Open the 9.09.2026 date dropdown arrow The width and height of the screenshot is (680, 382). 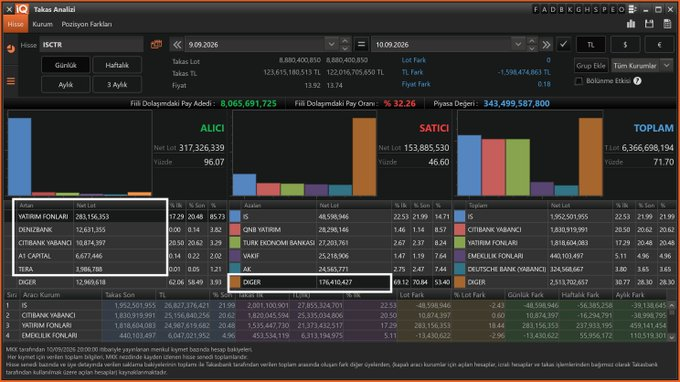pos(331,44)
